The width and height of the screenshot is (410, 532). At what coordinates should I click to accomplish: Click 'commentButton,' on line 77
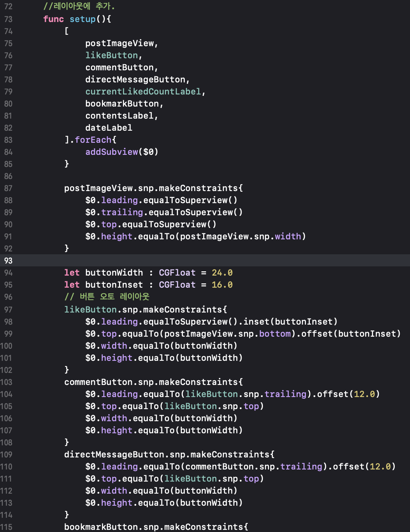[122, 67]
